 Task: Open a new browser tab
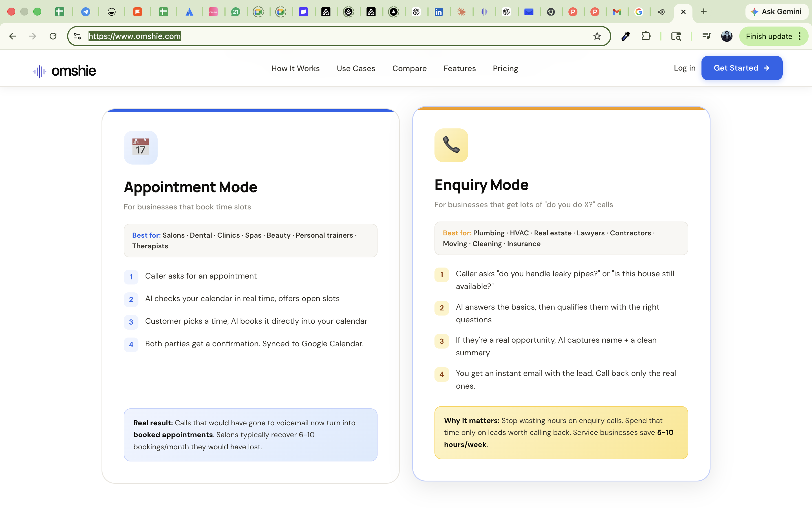[704, 12]
